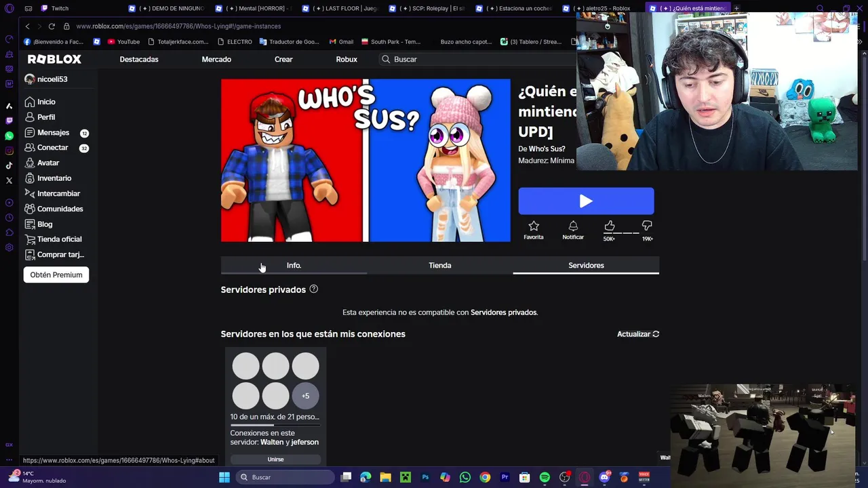Click Obtén Premium button
Viewport: 868px width, 488px height.
click(56, 274)
